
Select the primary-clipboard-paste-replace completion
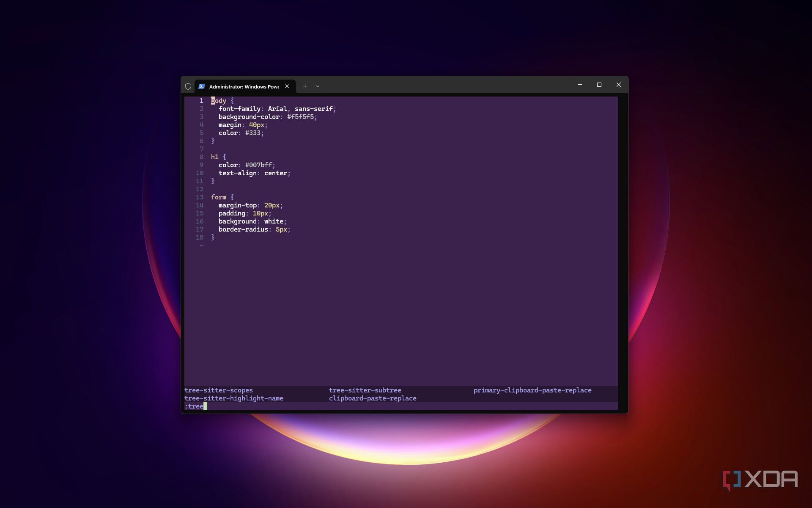(532, 390)
